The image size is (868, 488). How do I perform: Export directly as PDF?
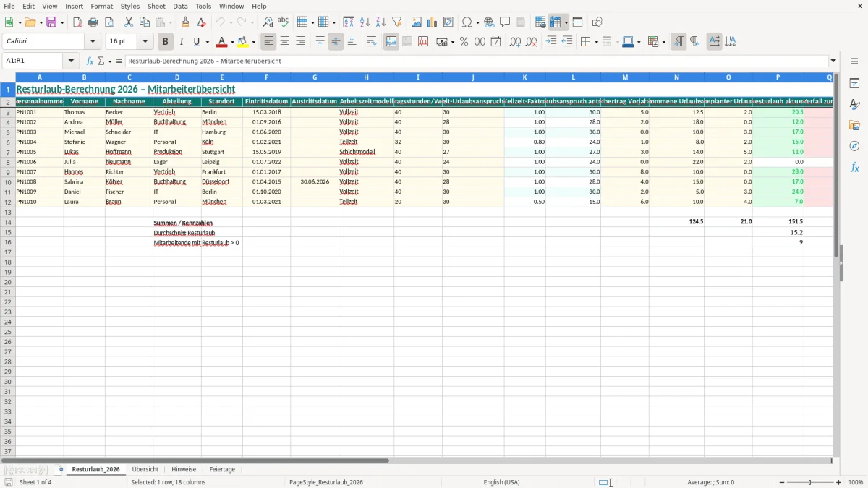77,22
